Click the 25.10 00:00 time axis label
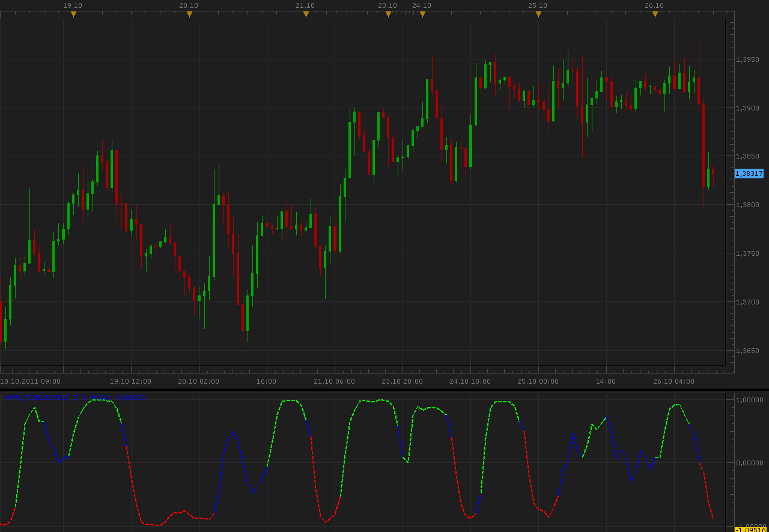 click(x=538, y=381)
